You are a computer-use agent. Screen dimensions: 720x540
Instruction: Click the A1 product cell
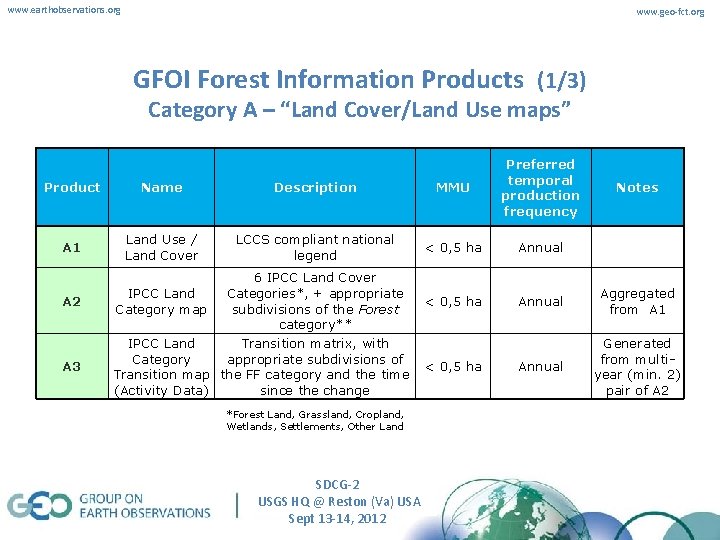[72, 247]
